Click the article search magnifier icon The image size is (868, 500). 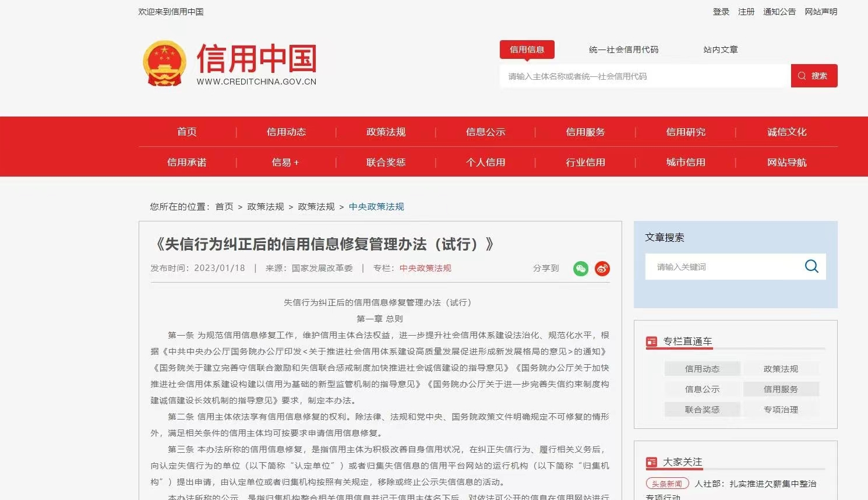pyautogui.click(x=811, y=266)
